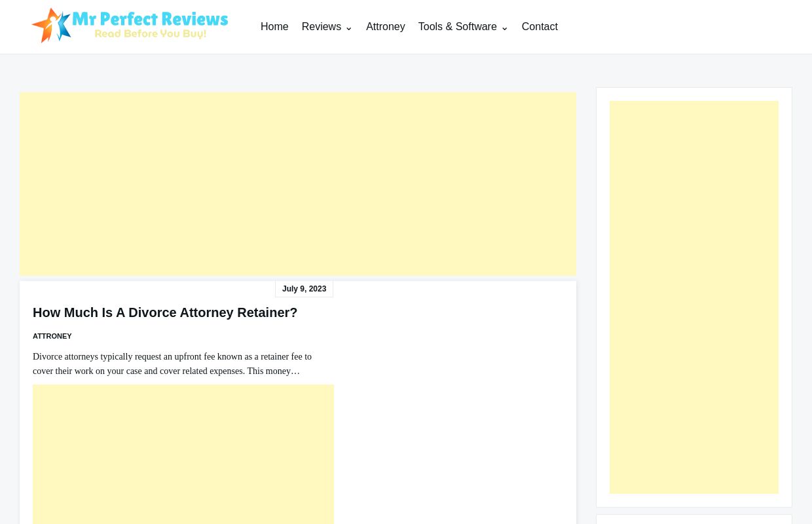Image resolution: width=812 pixels, height=524 pixels.
Task: Click the article excerpt text
Action: click(172, 364)
